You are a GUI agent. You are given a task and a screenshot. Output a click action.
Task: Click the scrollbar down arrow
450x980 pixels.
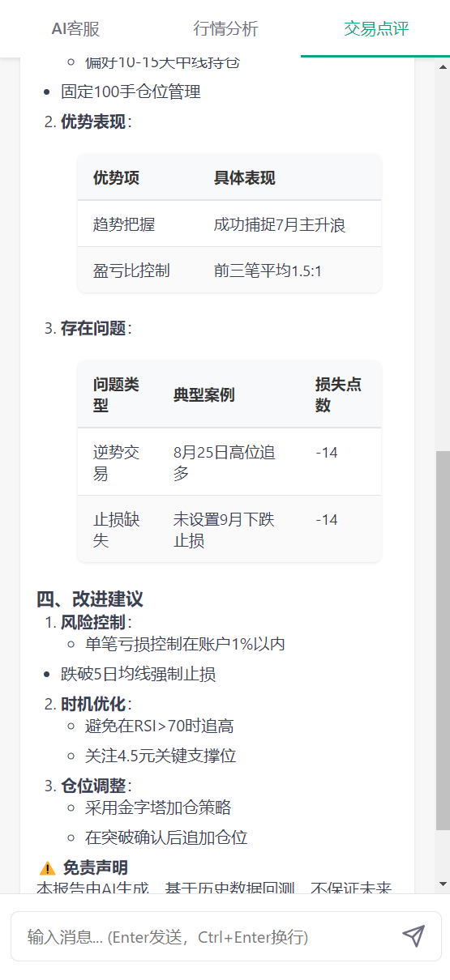(443, 883)
